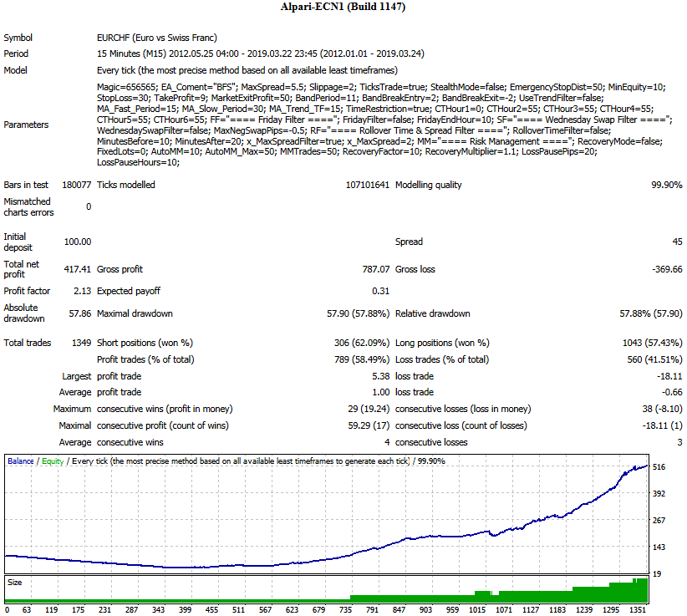The image size is (687, 616).
Task: Click the Initial deposit value 100.00
Action: click(x=78, y=242)
